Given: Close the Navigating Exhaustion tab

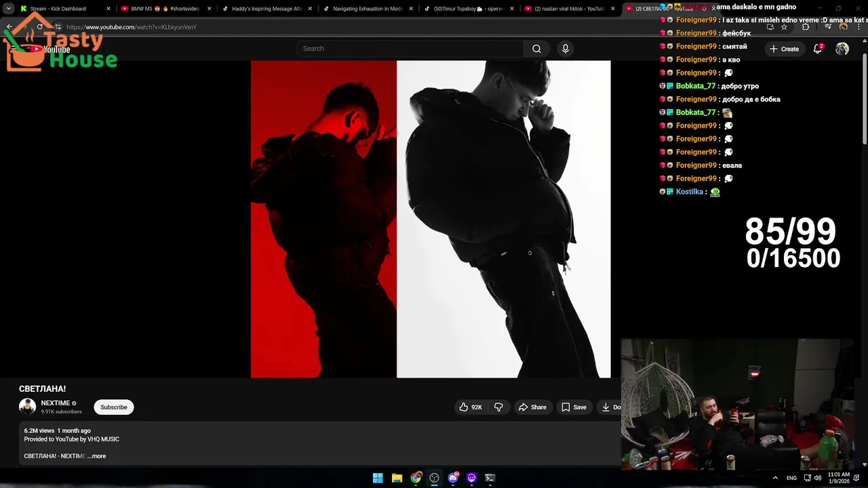Looking at the screenshot, I should point(411,9).
